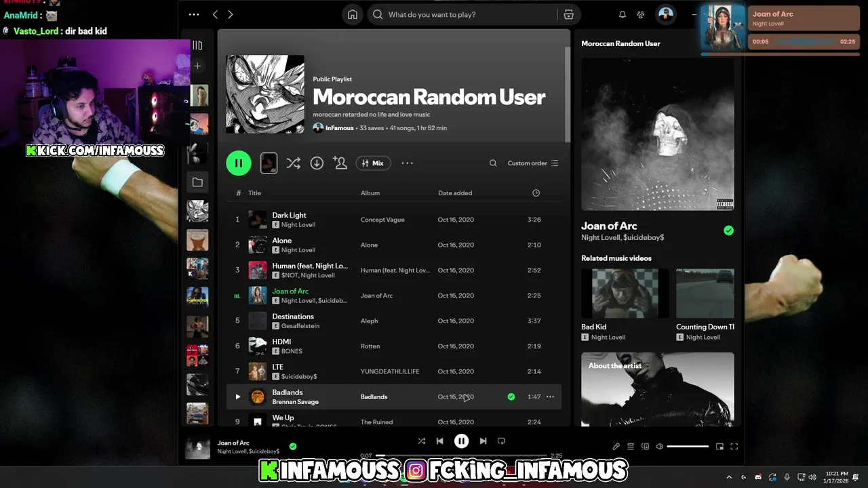Open the folder item in library sidebar

[197, 182]
